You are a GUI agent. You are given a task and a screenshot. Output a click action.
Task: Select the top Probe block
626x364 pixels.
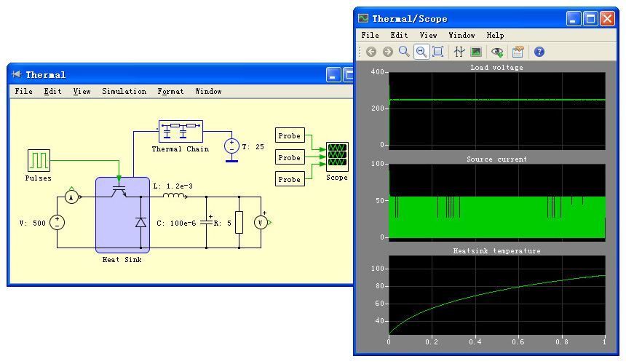290,135
